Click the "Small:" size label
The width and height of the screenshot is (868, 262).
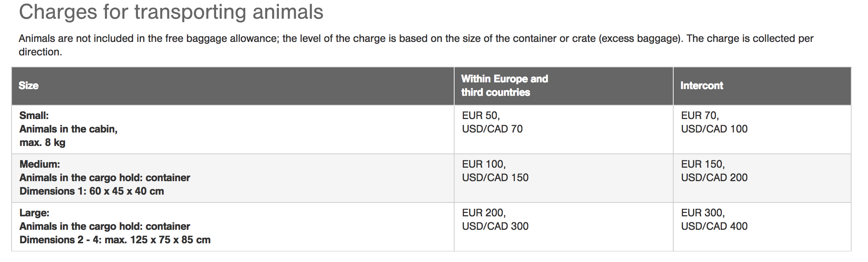[34, 116]
